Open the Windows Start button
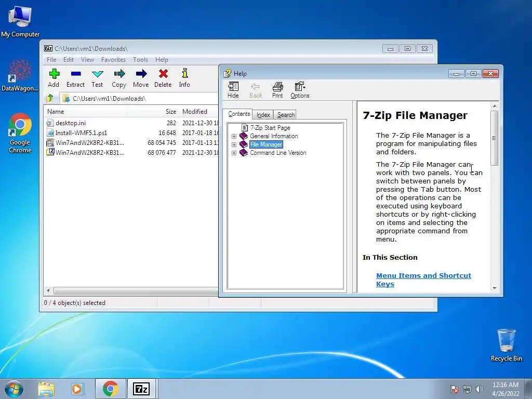The width and height of the screenshot is (532, 399). click(14, 389)
